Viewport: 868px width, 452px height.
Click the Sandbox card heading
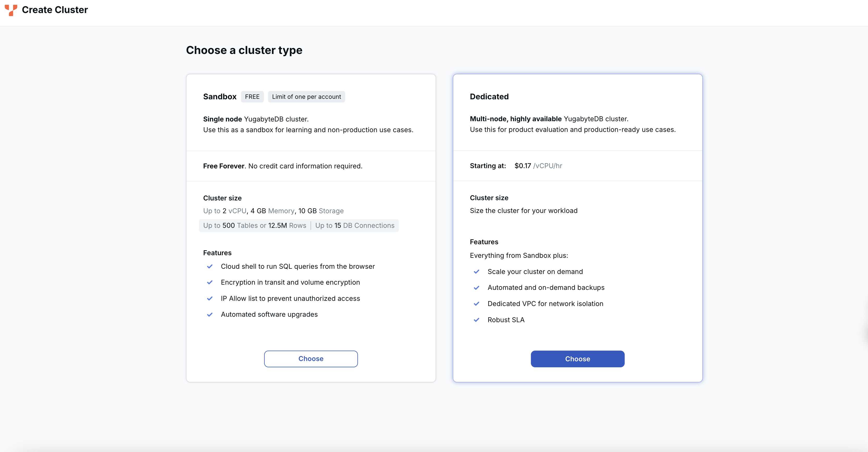220,97
